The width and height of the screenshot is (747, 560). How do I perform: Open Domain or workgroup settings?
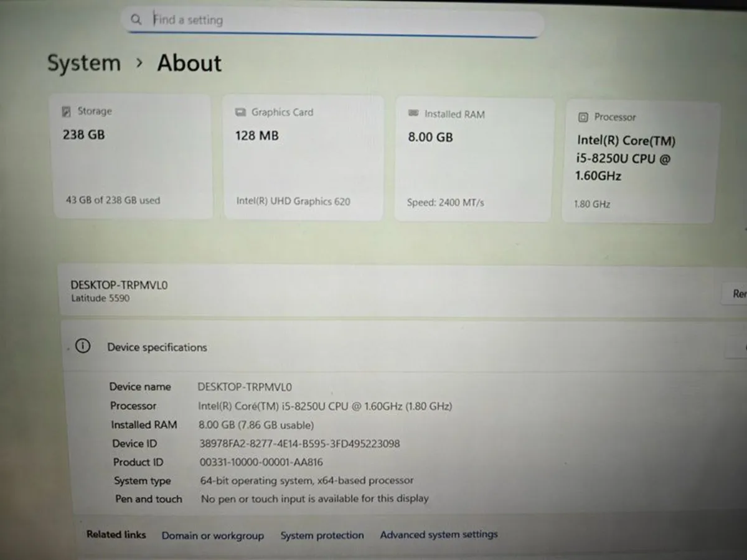pyautogui.click(x=212, y=535)
